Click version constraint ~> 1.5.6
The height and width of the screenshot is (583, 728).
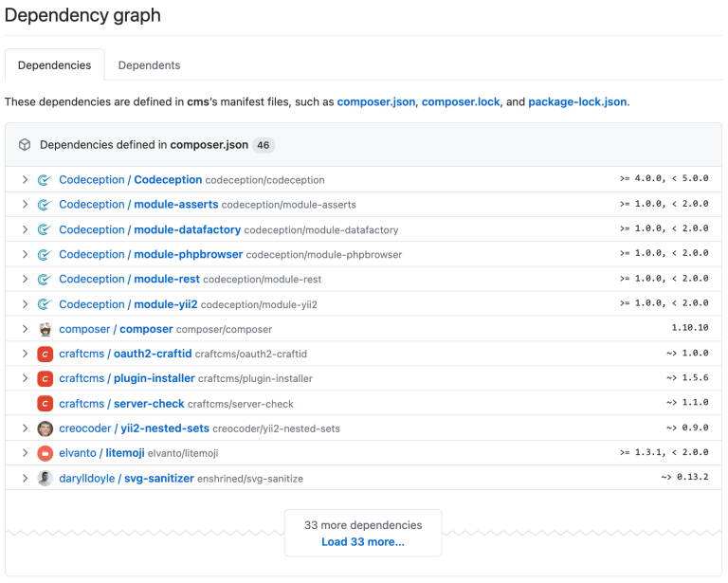pos(687,378)
